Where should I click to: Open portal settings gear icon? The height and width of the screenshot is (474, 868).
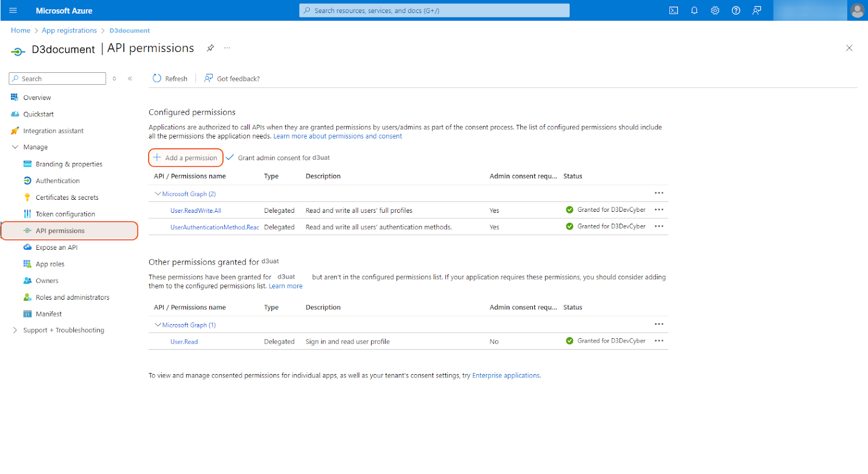[715, 10]
